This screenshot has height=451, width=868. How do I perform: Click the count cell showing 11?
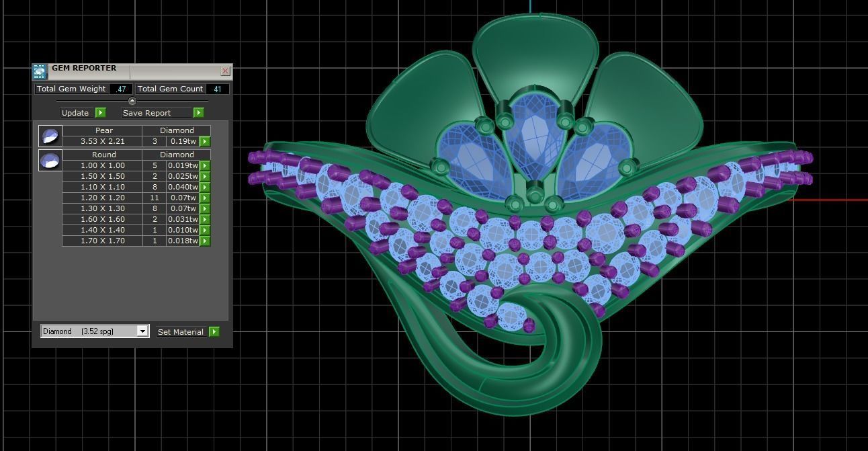(155, 198)
